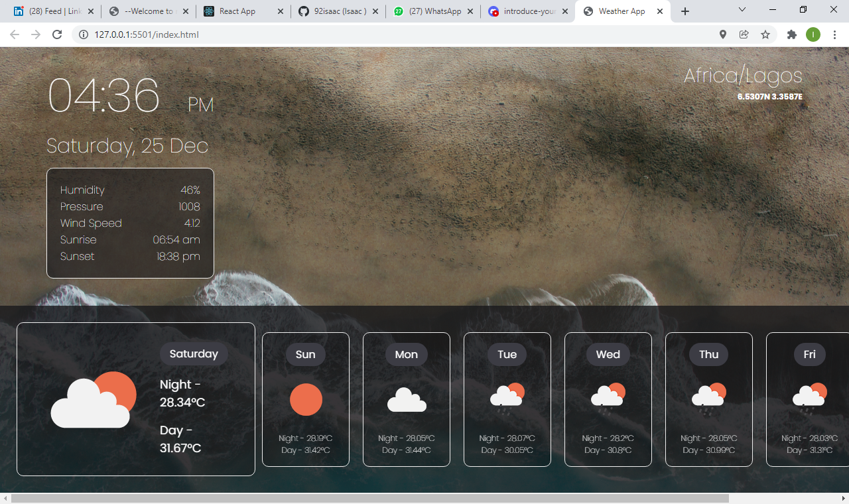Viewport: 849px width, 504px height.
Task: Click the rain icon on Tue card
Action: (x=507, y=399)
